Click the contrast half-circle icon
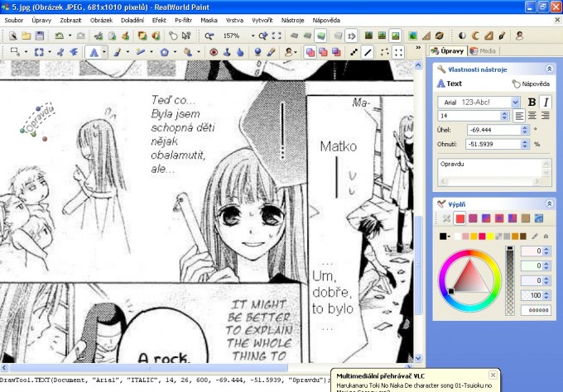 pos(462,36)
